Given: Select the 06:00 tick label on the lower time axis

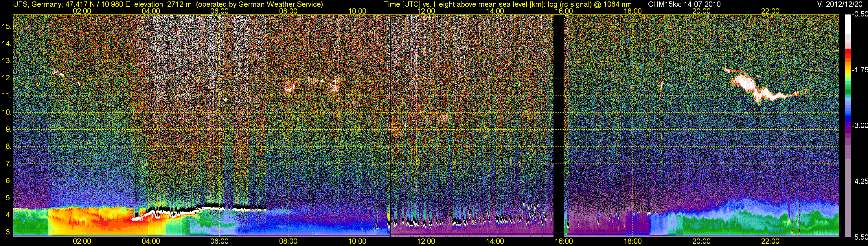Looking at the screenshot, I should coord(219,241).
